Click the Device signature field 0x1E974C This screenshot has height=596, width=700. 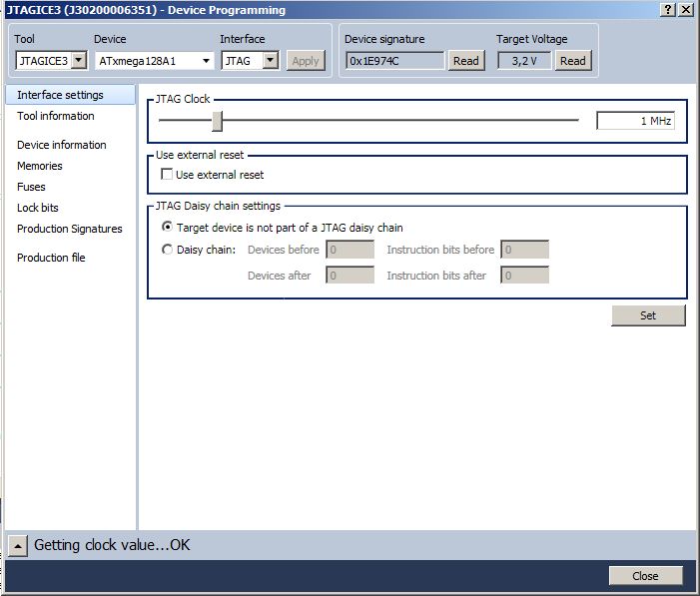(x=395, y=61)
